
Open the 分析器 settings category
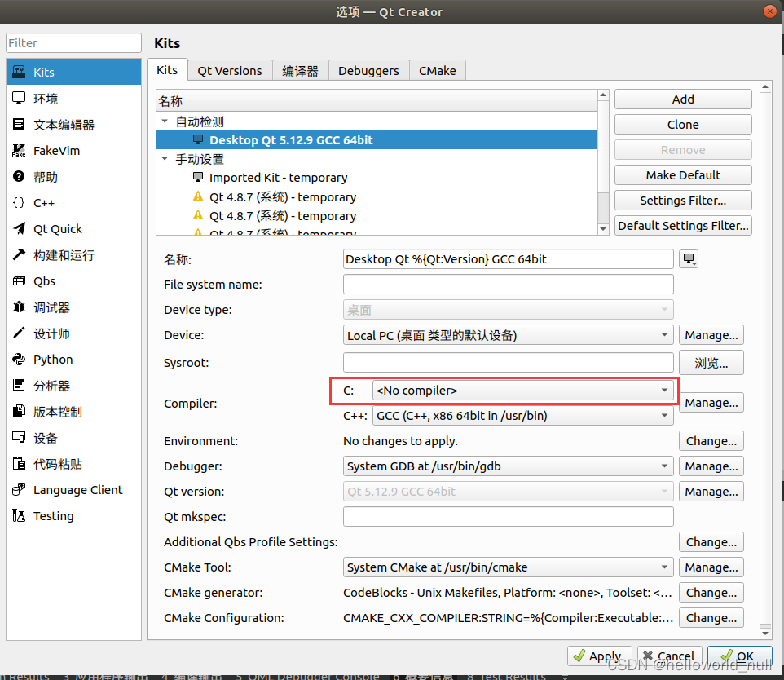(73, 386)
